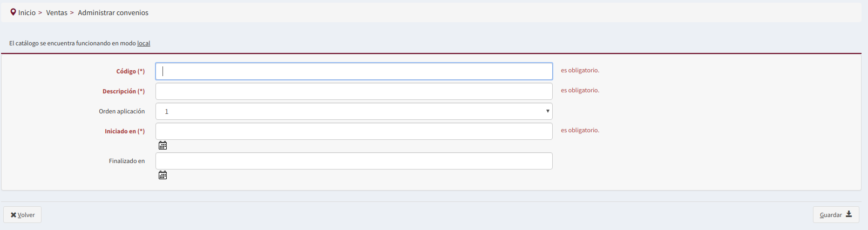This screenshot has width=868, height=230.
Task: Expand the Orden aplicación dropdown arrow
Action: click(547, 111)
